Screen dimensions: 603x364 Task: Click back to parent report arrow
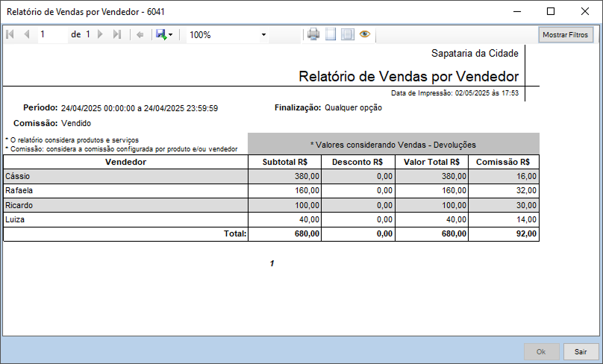tap(140, 34)
